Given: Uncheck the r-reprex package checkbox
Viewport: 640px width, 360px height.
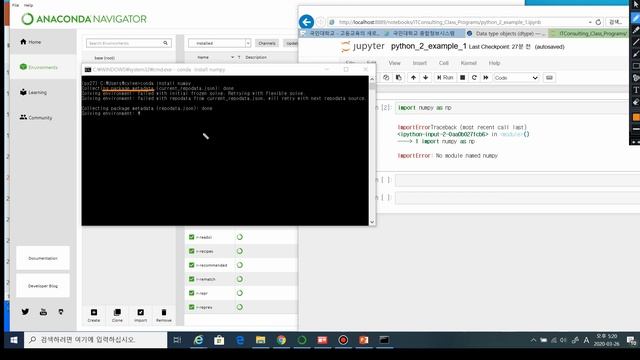Looking at the screenshot, I should [x=191, y=307].
